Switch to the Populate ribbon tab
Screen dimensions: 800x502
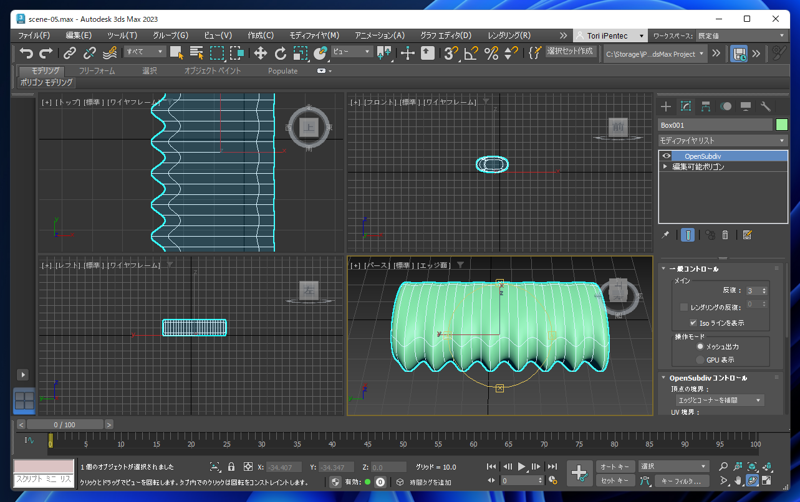coord(283,71)
